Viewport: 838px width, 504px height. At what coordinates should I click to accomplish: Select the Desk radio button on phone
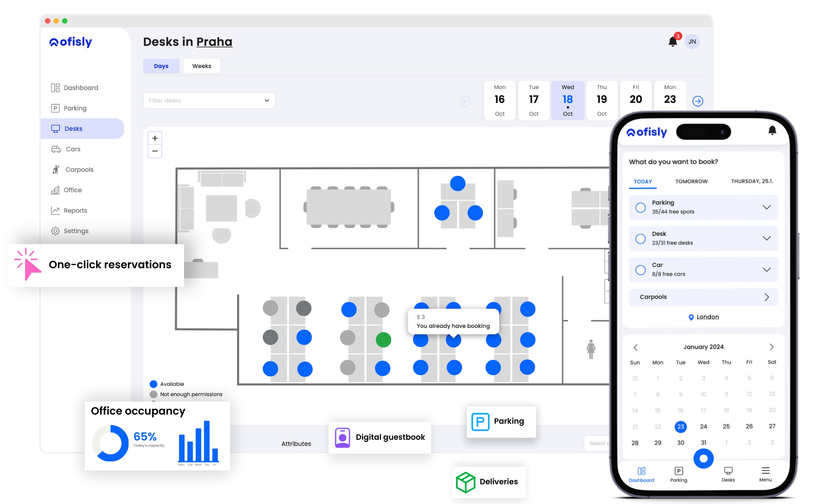pyautogui.click(x=640, y=239)
